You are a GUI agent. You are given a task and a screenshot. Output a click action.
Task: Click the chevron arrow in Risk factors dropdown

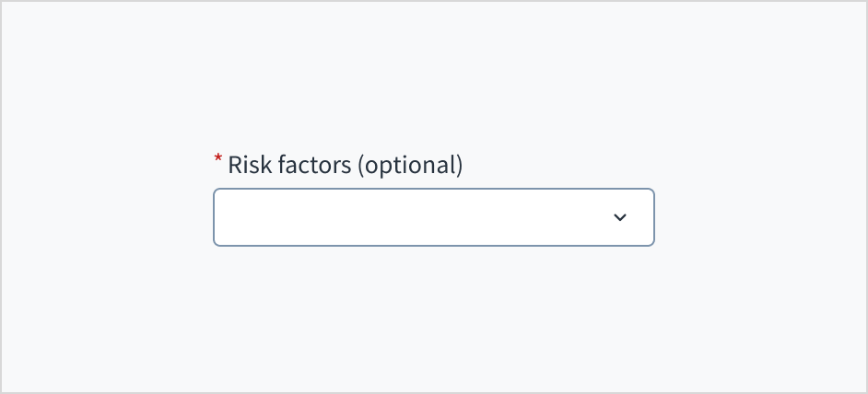(620, 217)
